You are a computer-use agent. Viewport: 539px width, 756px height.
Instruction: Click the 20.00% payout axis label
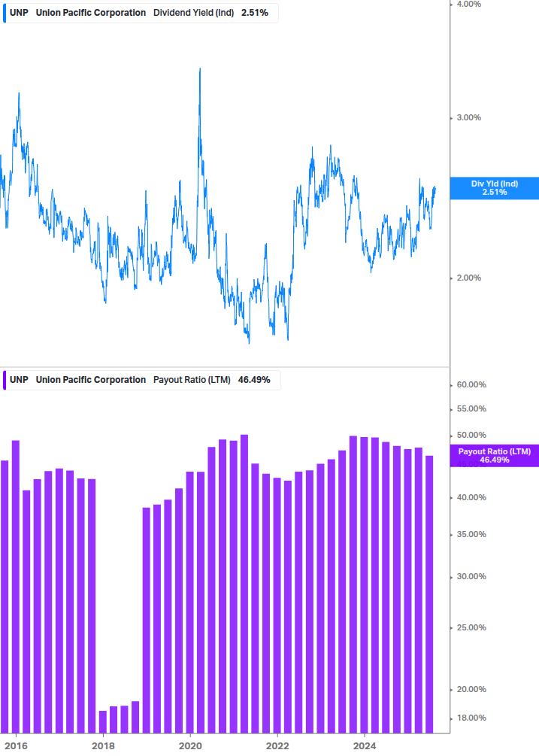[x=471, y=690]
